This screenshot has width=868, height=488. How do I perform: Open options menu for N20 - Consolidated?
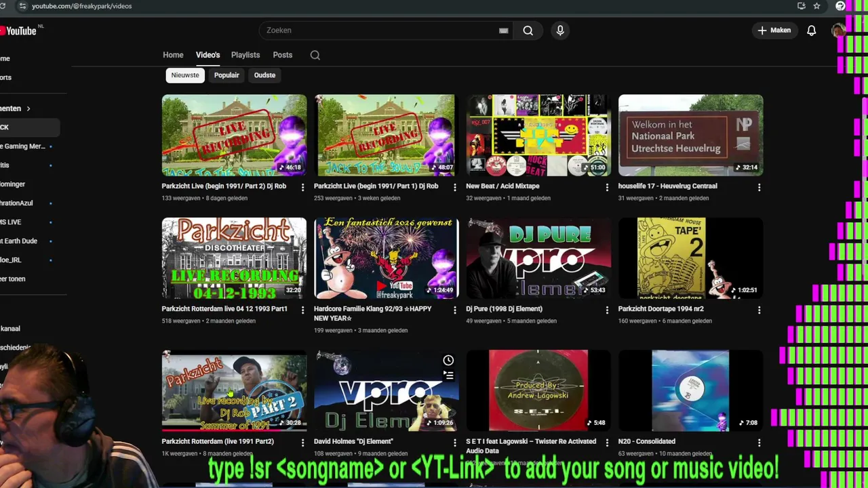[x=759, y=443]
